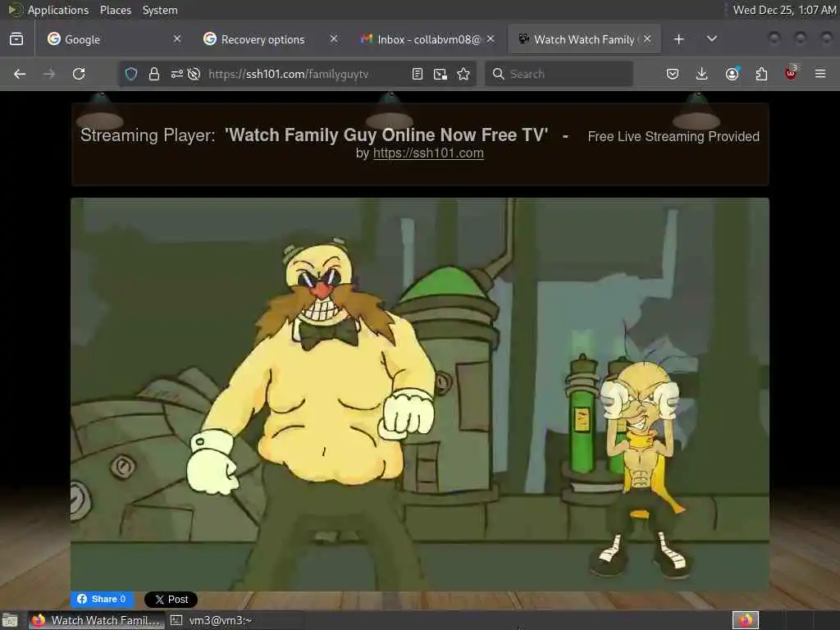Click the date and time clock
This screenshot has width=840, height=630.
783,10
